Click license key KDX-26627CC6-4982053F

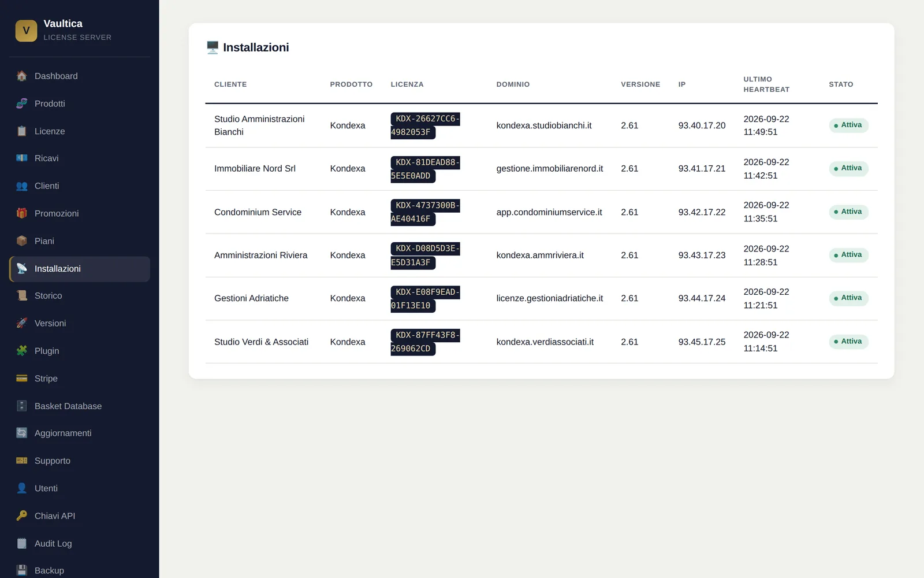425,125
